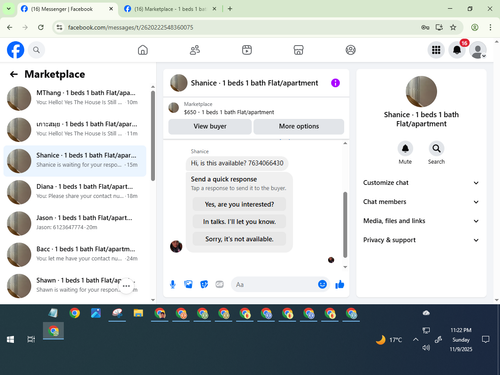Open the Facebook menu grid icon
The width and height of the screenshot is (500, 375).
coord(436,50)
